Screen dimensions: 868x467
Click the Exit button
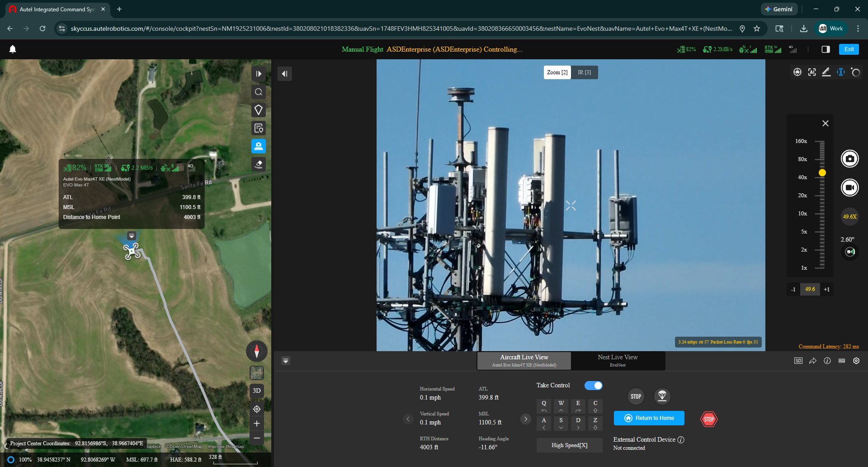849,49
